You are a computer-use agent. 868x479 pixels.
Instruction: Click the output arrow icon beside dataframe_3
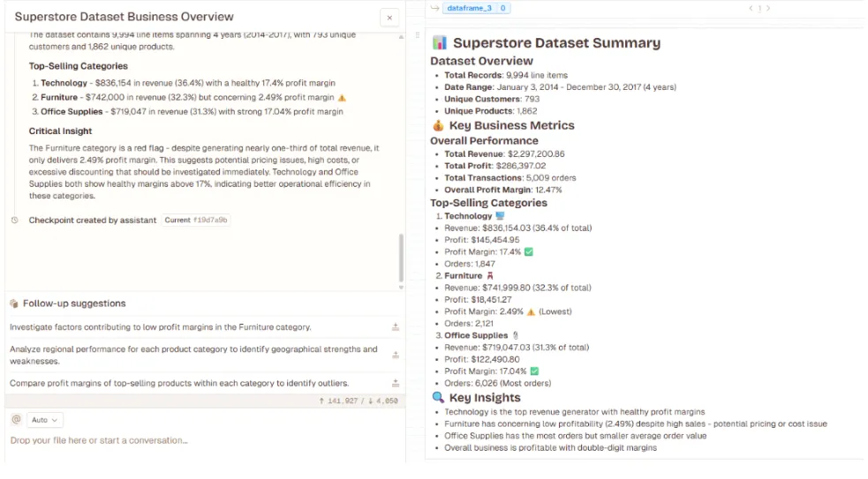[434, 8]
